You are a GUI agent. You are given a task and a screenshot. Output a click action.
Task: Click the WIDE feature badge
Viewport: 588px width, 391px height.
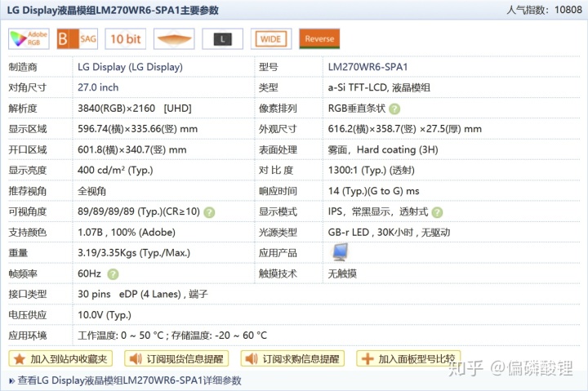point(271,38)
